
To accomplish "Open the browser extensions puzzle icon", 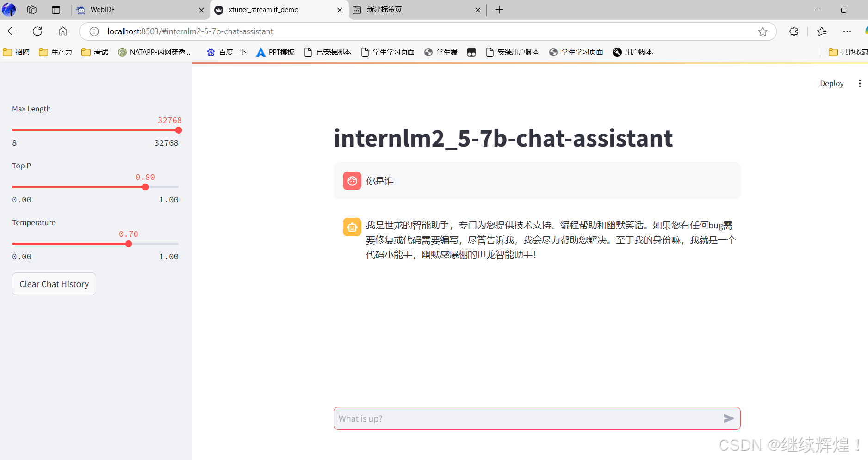I will coord(794,31).
